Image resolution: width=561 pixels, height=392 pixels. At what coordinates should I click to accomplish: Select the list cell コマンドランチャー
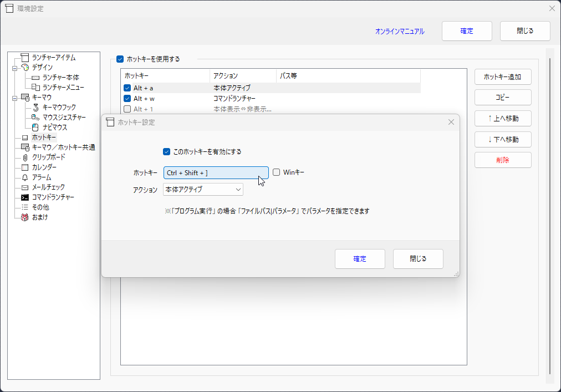coord(234,99)
